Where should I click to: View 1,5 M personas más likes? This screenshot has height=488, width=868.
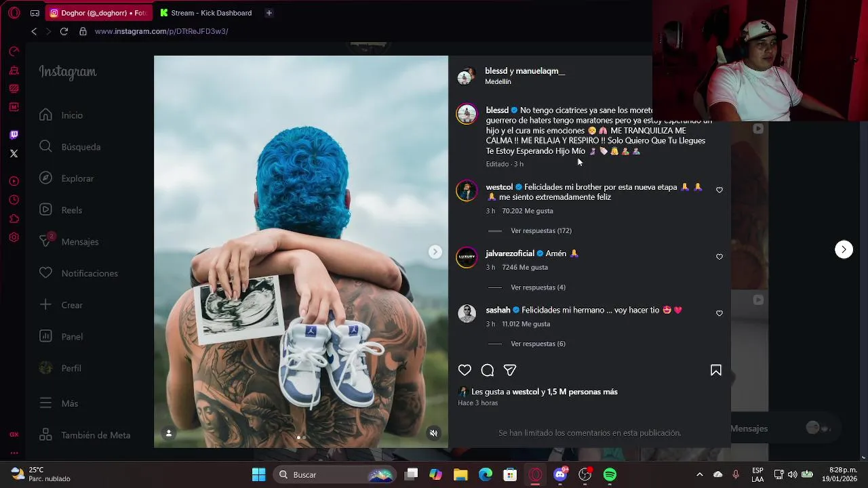click(583, 392)
